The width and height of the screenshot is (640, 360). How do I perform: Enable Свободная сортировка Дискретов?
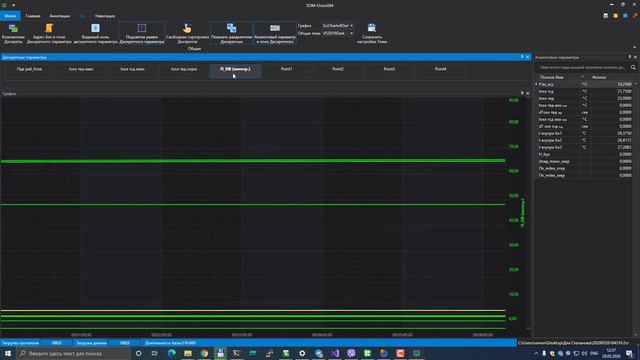[187, 33]
